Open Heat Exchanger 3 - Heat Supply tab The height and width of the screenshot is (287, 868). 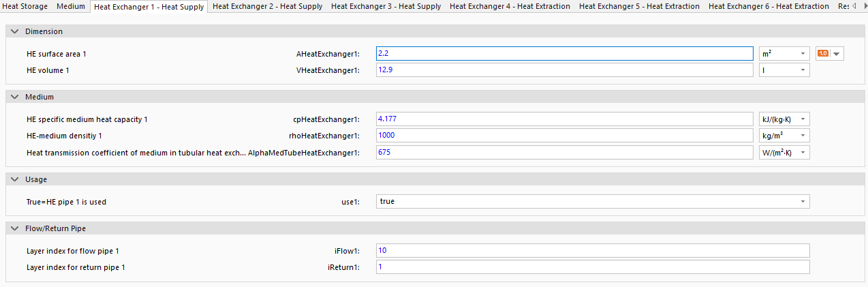pos(386,6)
